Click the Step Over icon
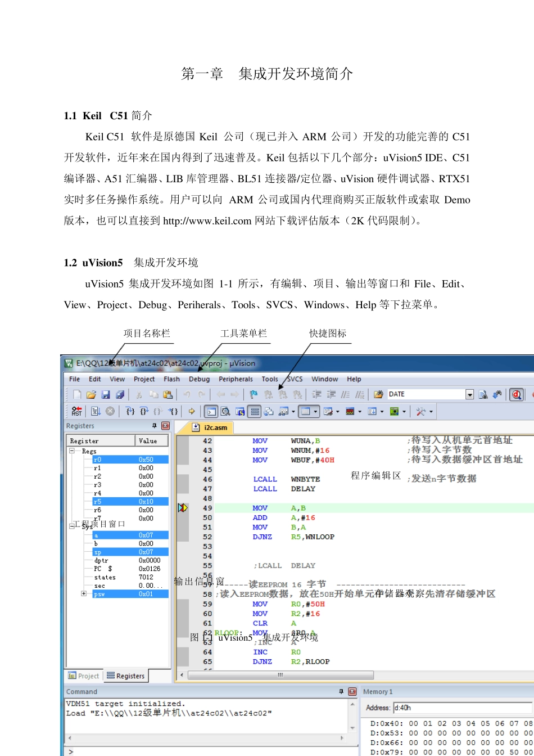Viewport: 534px width, 756px height. pyautogui.click(x=144, y=411)
